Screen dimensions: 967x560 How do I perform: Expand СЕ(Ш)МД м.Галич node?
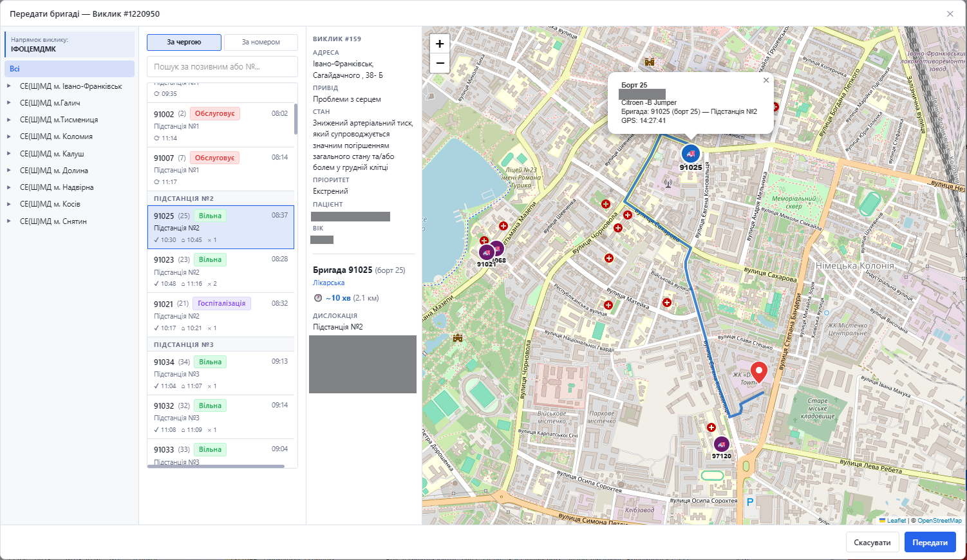point(9,102)
